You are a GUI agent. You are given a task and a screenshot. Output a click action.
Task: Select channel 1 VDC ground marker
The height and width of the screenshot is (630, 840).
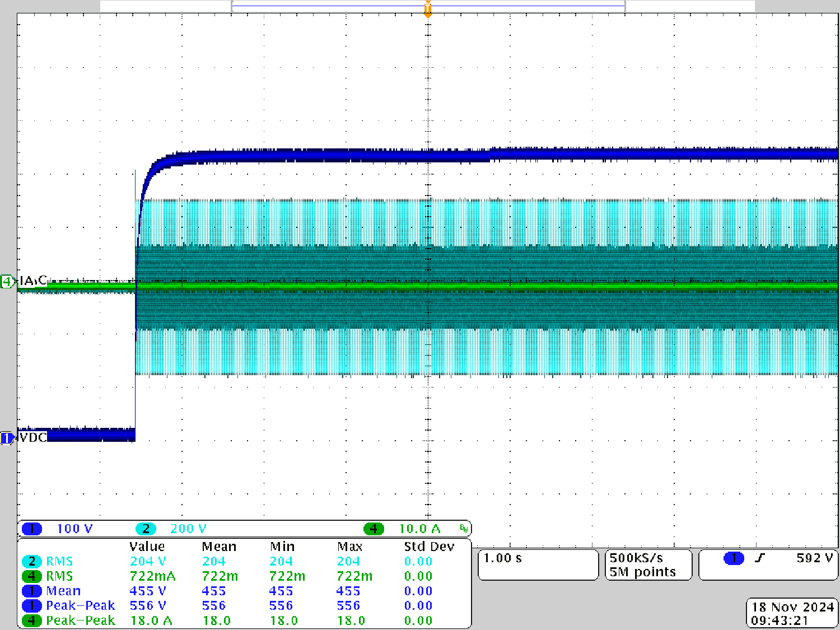(7, 438)
